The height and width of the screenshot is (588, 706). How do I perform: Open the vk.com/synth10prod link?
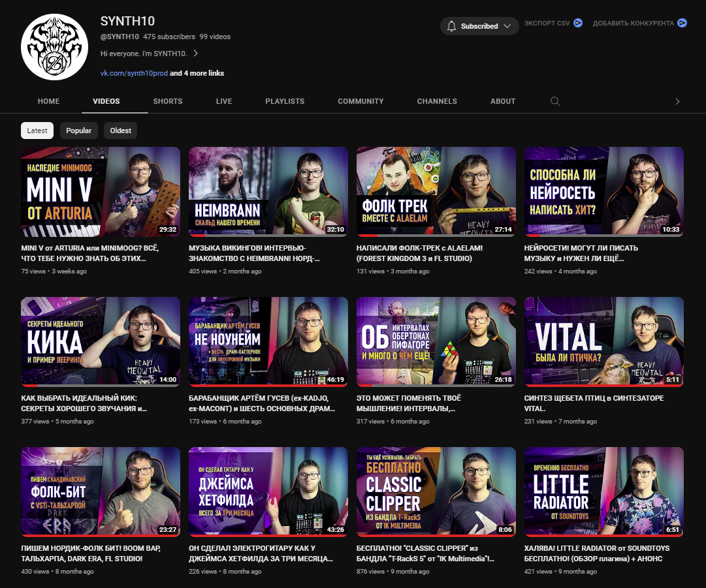coord(134,73)
